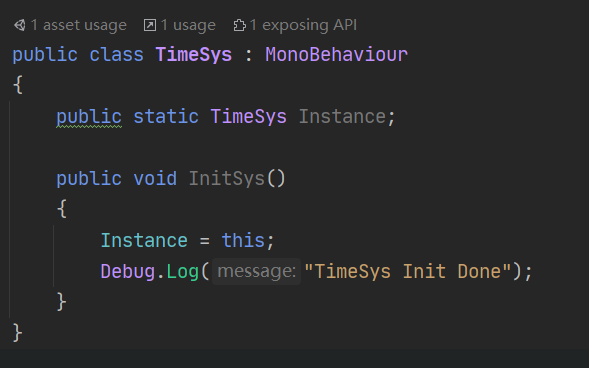Click the exposing API puzzle icon
The height and width of the screenshot is (368, 589).
[240, 26]
